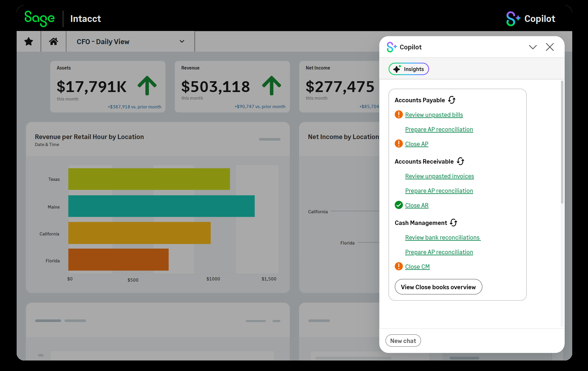Click warning icon beside Review unpasted bills
588x371 pixels.
399,115
